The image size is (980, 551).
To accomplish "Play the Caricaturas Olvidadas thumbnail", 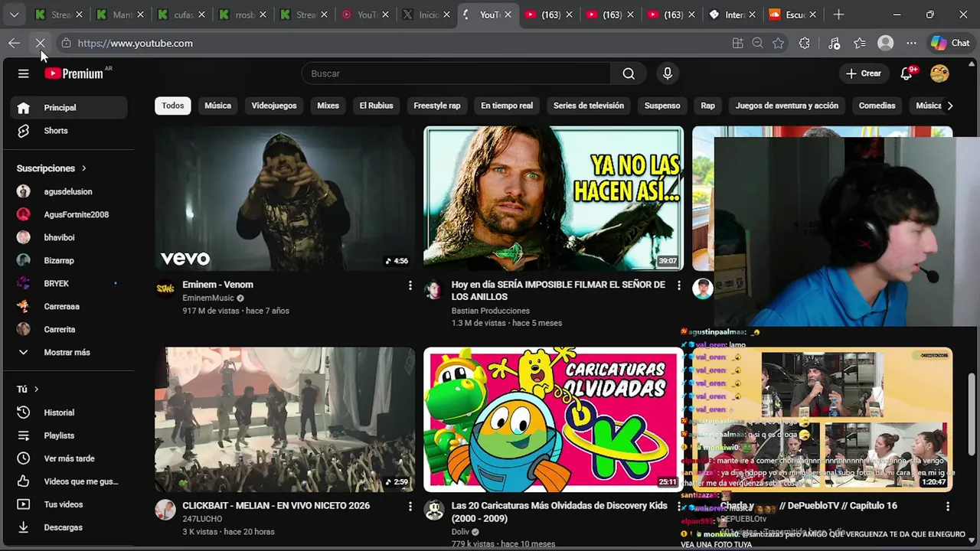I will click(x=553, y=419).
